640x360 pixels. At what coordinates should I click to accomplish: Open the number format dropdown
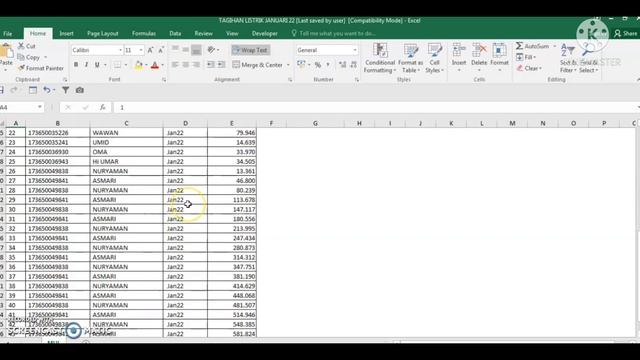[x=355, y=50]
